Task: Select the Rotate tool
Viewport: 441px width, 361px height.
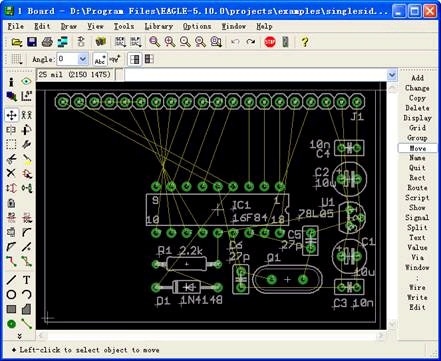Action: tap(26, 130)
